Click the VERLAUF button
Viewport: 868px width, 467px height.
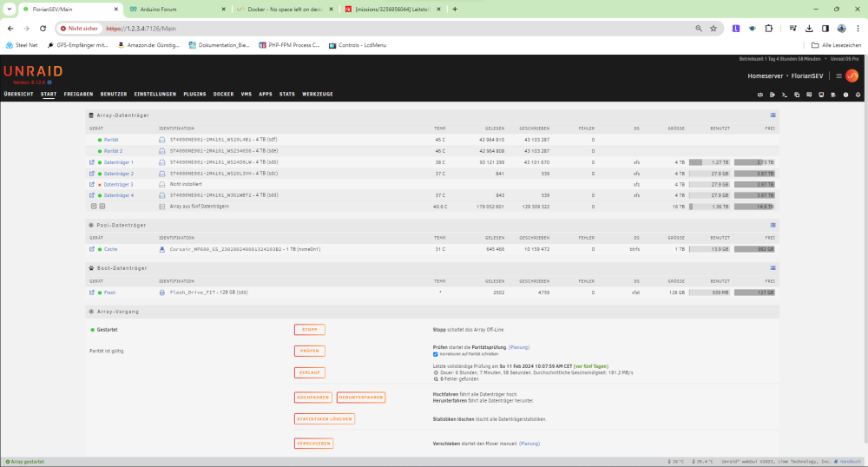[x=310, y=372]
